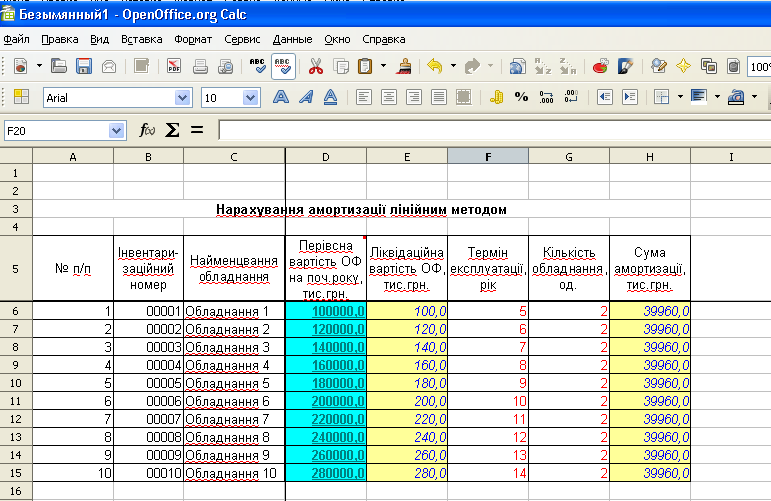Open the Gallery icon

point(709,66)
